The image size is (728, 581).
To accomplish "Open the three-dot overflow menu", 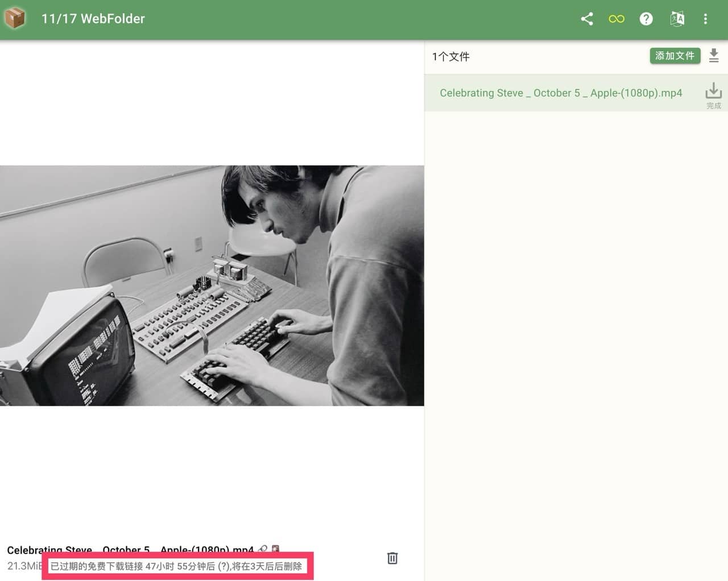I will (x=705, y=19).
